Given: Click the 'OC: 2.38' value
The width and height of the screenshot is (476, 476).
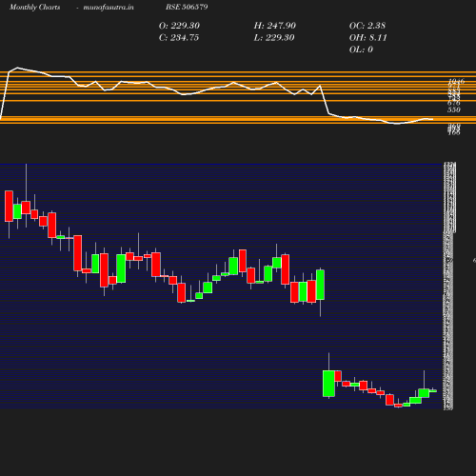Looking at the screenshot, I should point(367,26).
